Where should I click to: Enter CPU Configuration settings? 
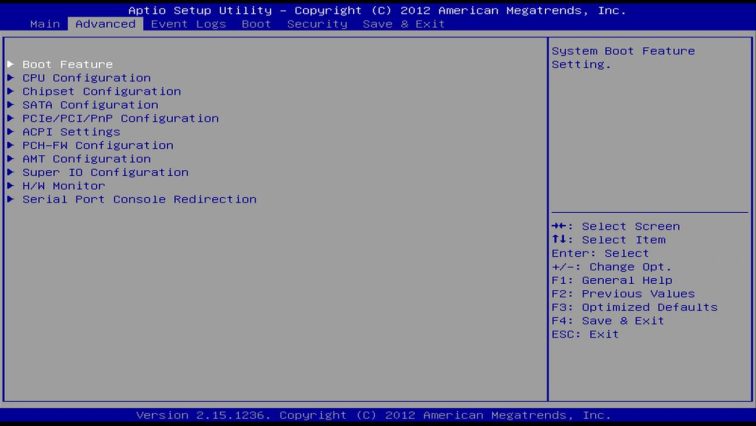tap(86, 78)
